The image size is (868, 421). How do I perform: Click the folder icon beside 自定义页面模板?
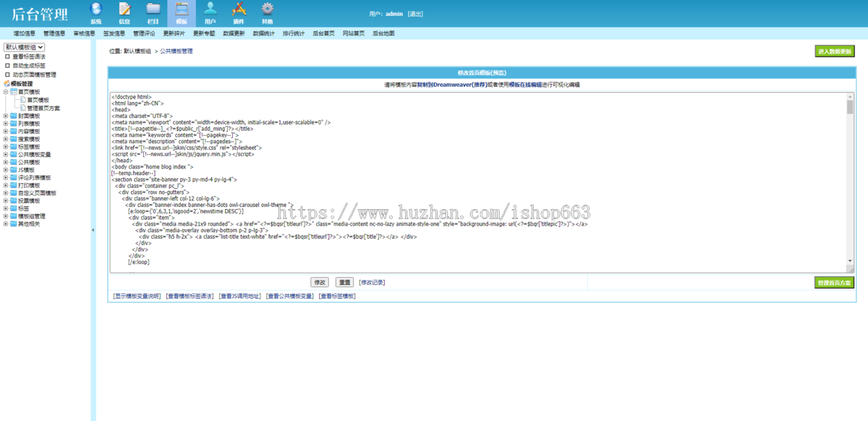tap(14, 193)
